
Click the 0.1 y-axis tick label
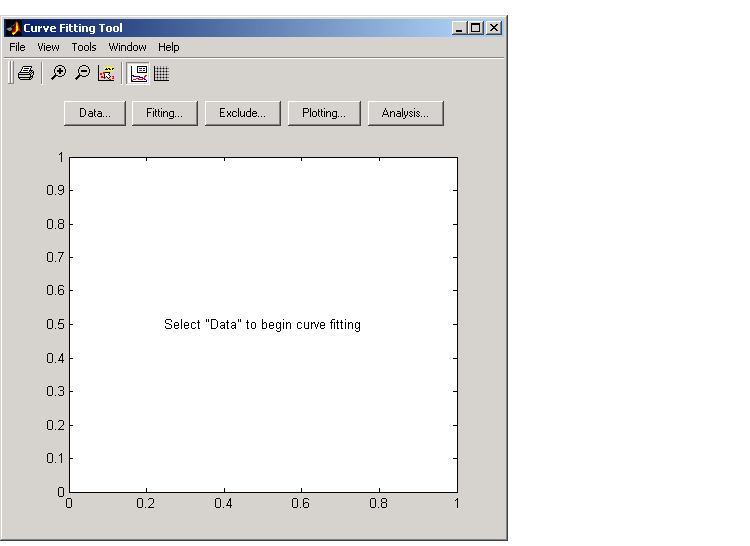coord(55,459)
